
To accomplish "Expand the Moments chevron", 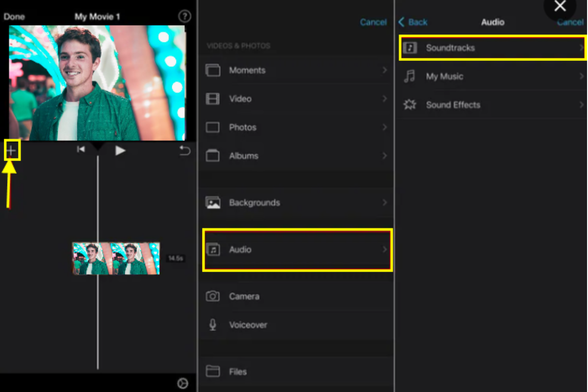I will [385, 70].
